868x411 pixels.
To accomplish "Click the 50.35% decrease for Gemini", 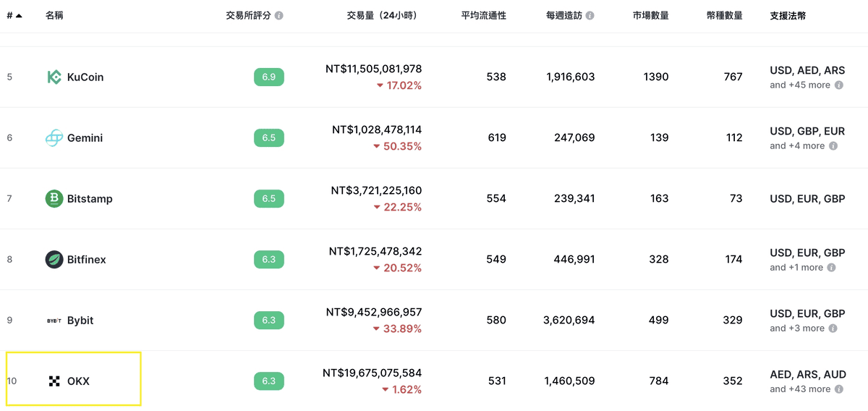I will tap(397, 146).
